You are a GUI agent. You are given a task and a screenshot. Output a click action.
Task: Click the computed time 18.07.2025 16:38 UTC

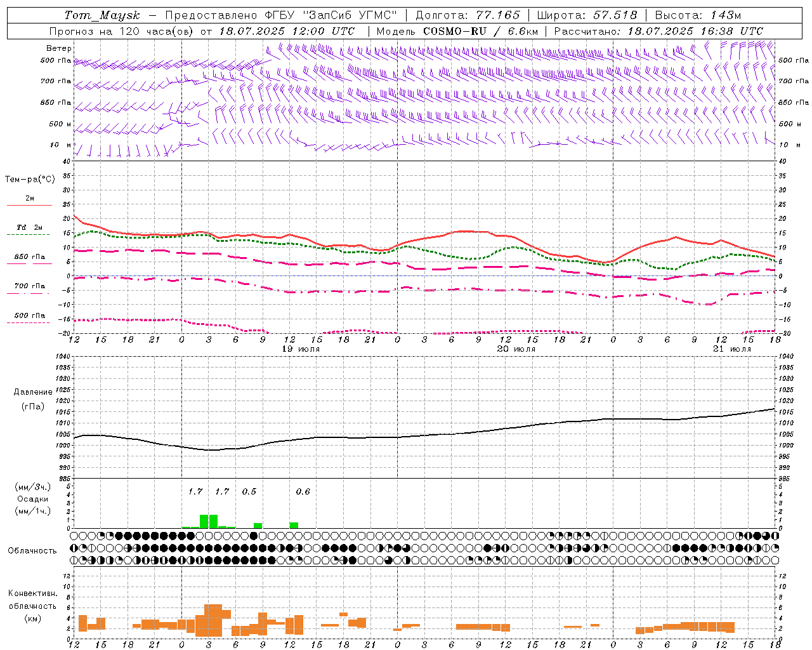pyautogui.click(x=695, y=31)
